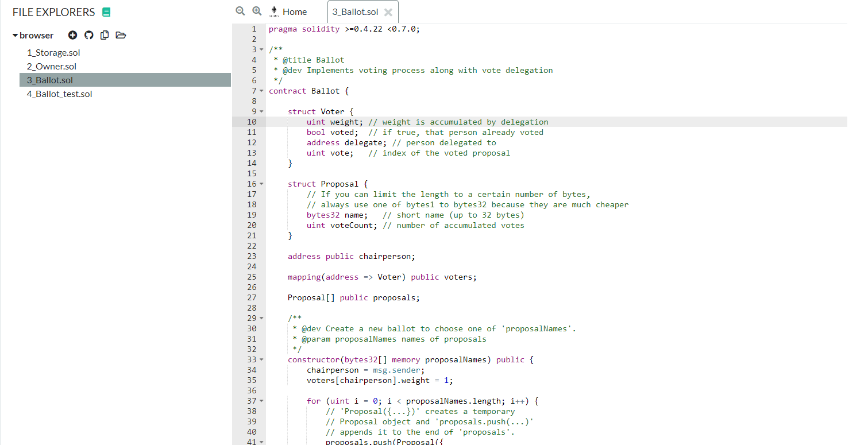
Task: Collapse the constructor block at line 33
Action: pyautogui.click(x=261, y=359)
